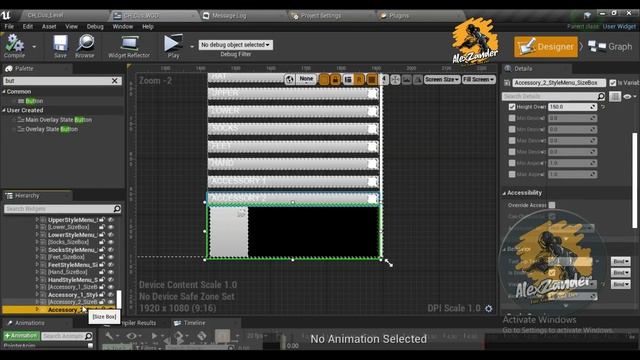The width and height of the screenshot is (640, 360).
Task: Select [Hand_SizeBox] in hierarchy
Action: click(x=67, y=272)
